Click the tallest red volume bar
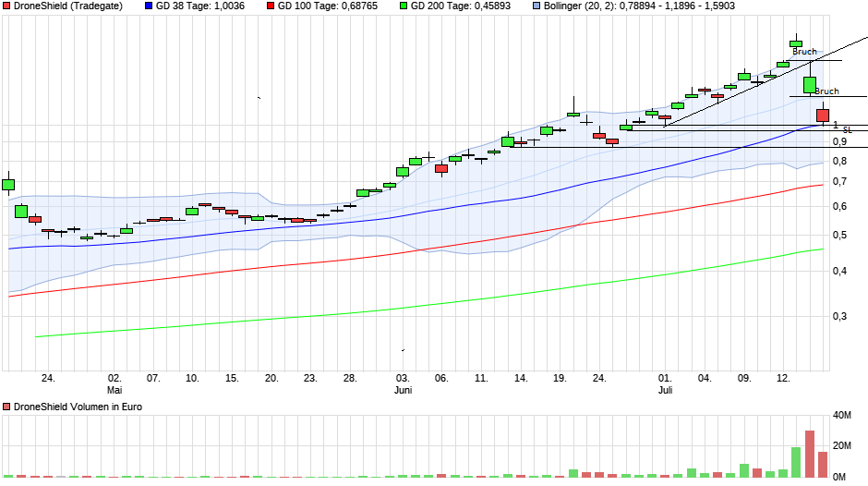This screenshot has width=868, height=486. click(810, 453)
